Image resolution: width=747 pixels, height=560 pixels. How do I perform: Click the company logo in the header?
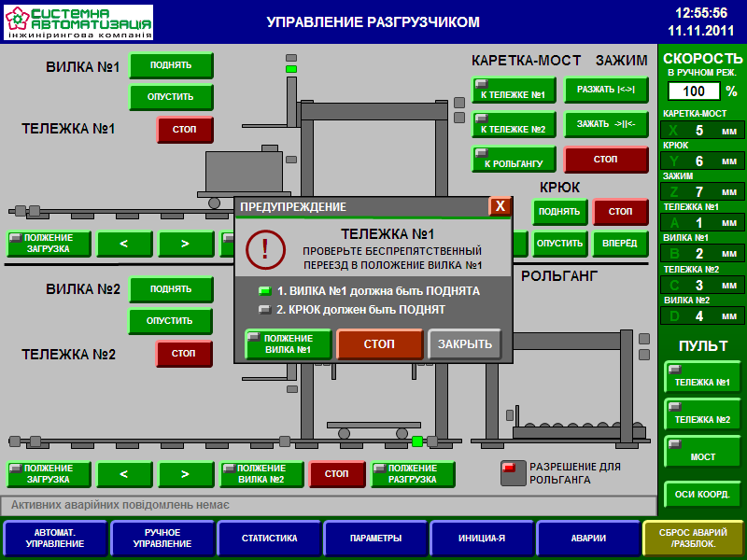pos(78,22)
